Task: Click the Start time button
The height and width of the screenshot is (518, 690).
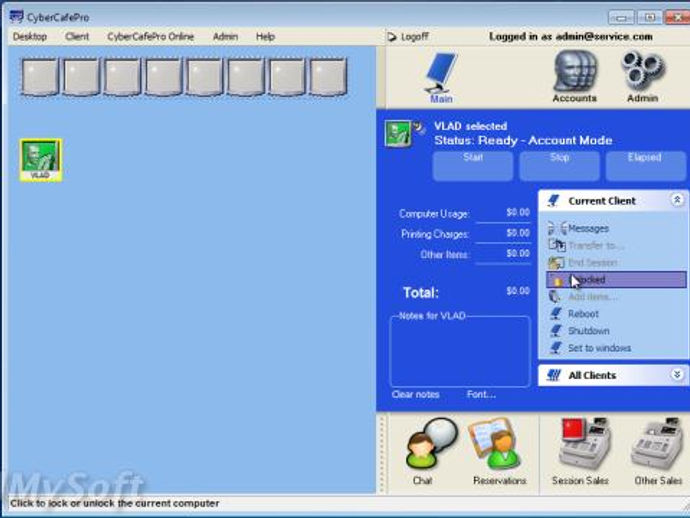Action: coord(473,166)
